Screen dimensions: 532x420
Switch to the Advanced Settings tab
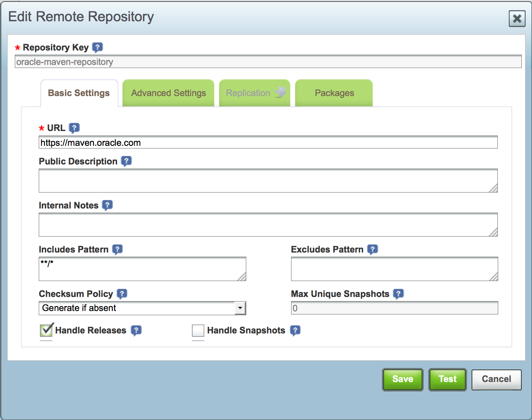tap(168, 93)
